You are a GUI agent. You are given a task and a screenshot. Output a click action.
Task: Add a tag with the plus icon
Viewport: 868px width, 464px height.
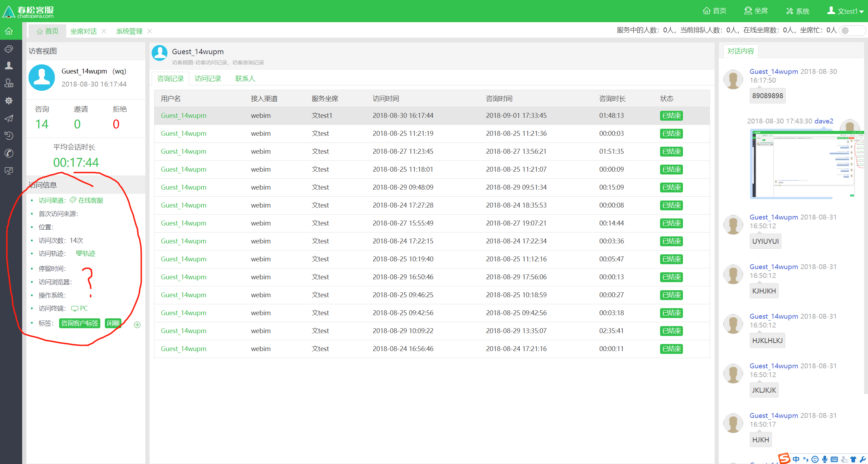coord(137,325)
